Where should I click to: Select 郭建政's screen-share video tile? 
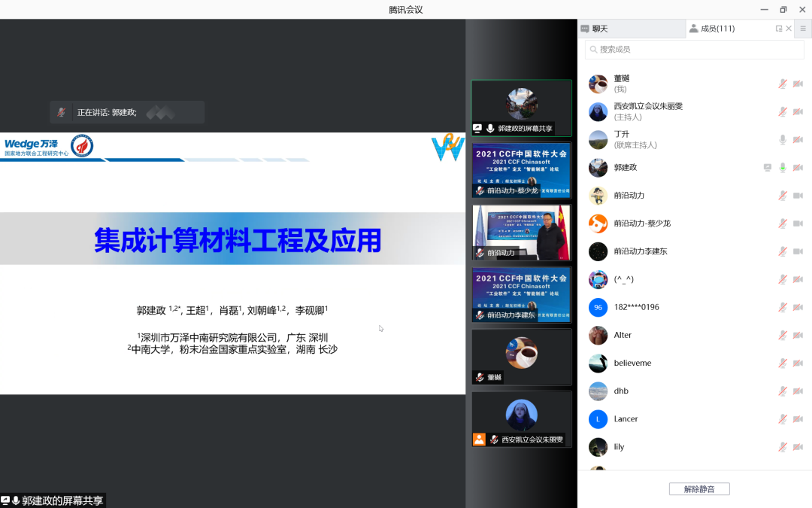(x=521, y=108)
